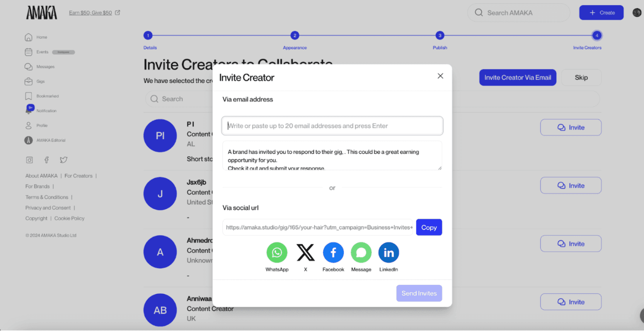This screenshot has height=332, width=644.
Task: Share via the Message icon
Action: (361, 253)
